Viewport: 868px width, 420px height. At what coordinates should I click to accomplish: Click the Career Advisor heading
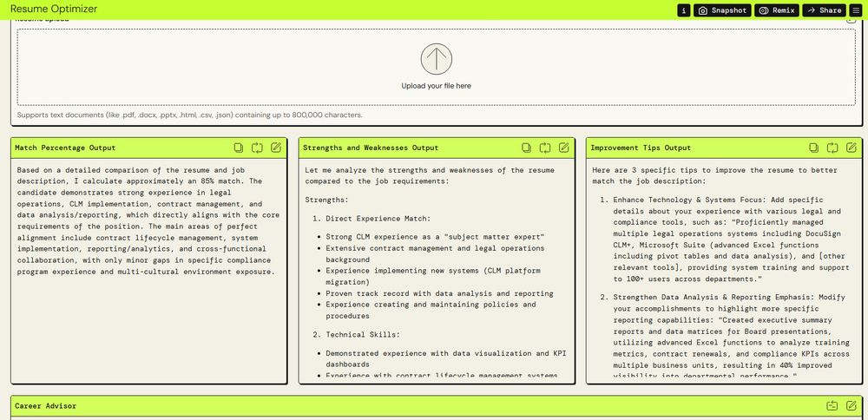point(45,405)
